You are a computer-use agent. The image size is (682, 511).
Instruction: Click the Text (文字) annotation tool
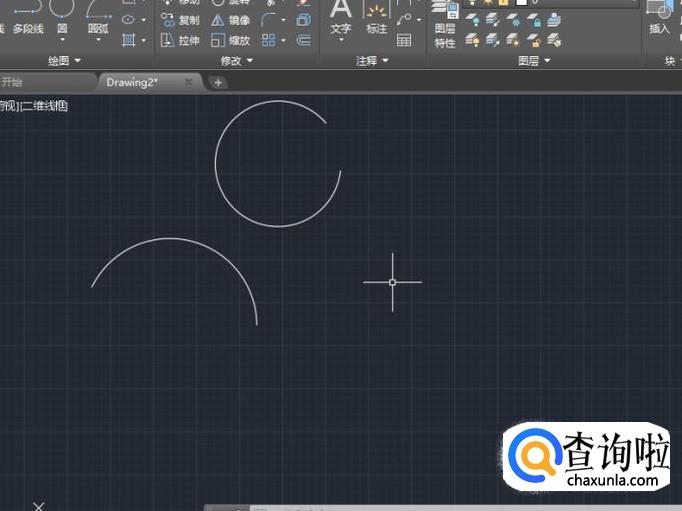tap(341, 17)
